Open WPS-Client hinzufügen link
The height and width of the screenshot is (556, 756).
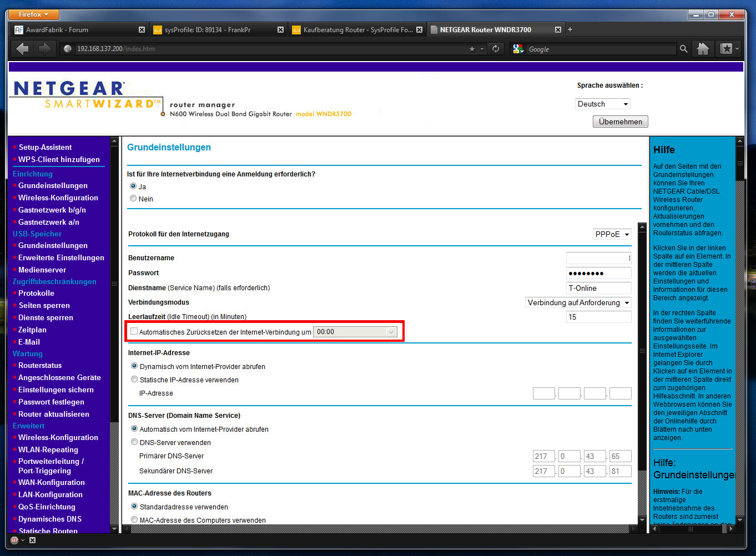(59, 159)
